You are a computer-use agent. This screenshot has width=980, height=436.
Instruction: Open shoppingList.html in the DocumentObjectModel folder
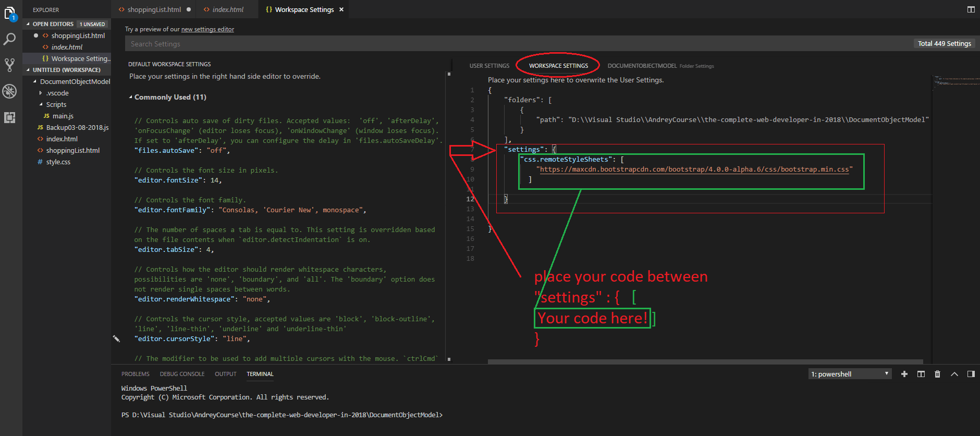click(67, 150)
